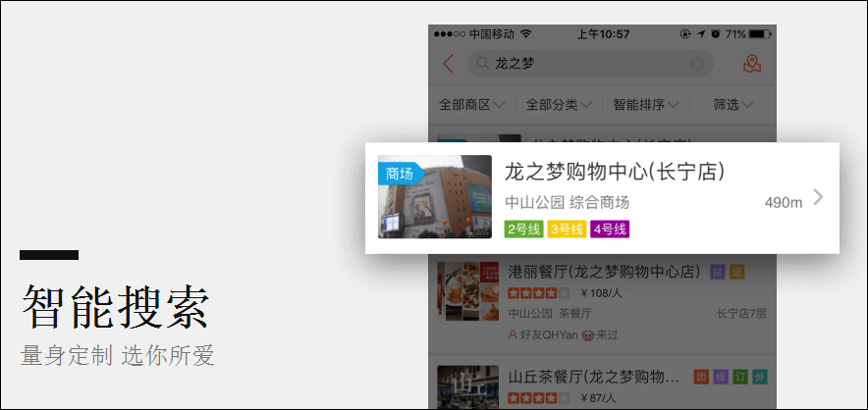The width and height of the screenshot is (868, 410).
Task: Open the 山丘茶餐厅 photo thumbnail
Action: (467, 387)
